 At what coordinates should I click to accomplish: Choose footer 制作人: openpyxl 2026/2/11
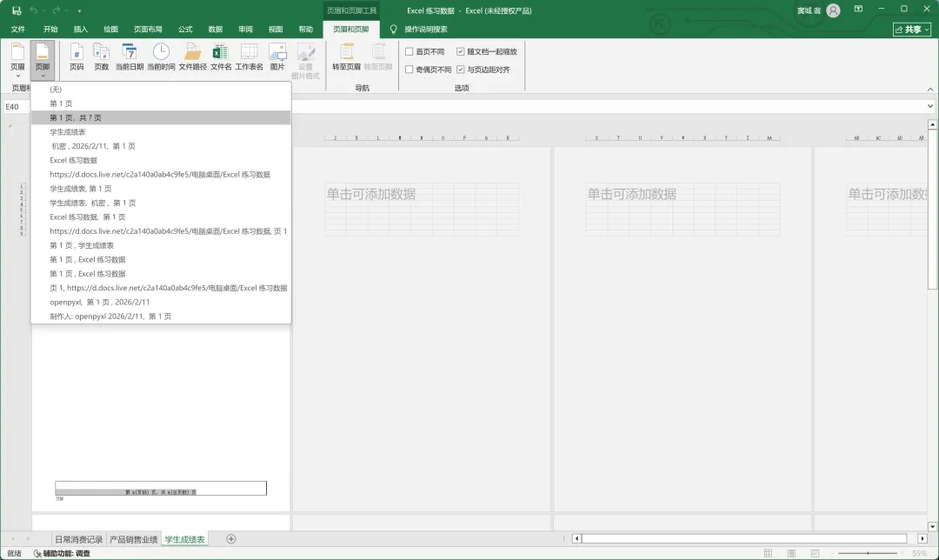point(161,317)
